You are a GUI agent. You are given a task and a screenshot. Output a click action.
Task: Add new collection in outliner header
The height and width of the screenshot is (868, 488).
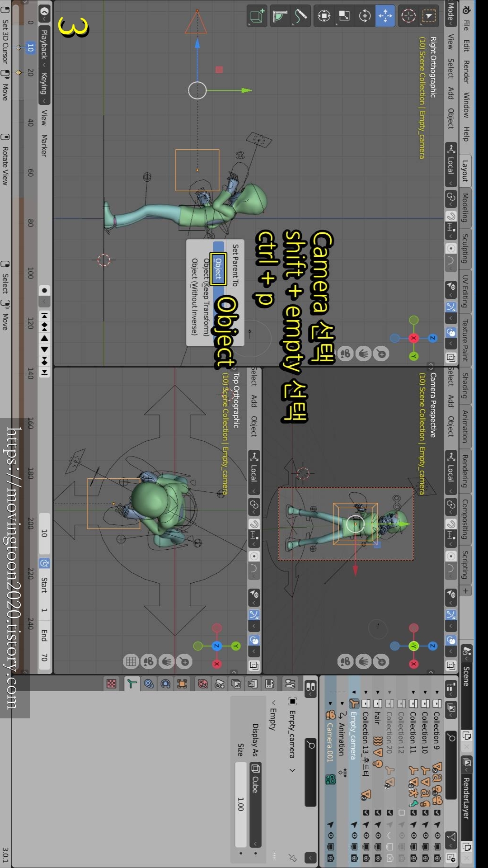point(451,857)
